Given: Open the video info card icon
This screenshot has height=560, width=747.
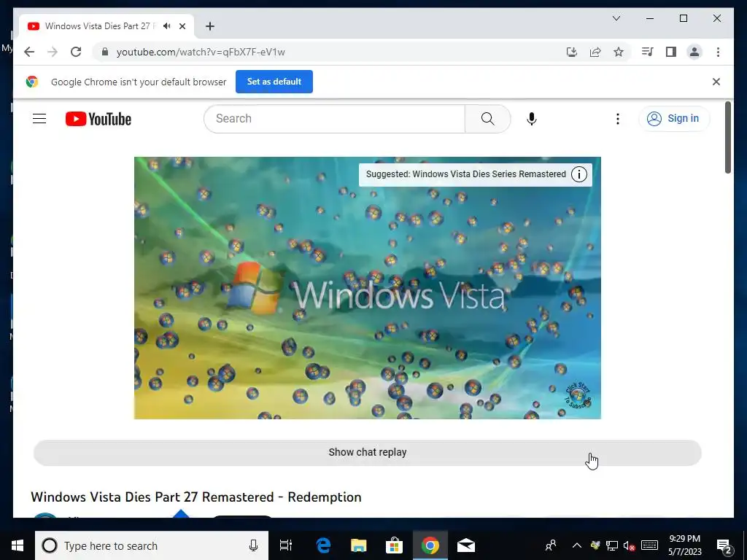Looking at the screenshot, I should tap(578, 174).
